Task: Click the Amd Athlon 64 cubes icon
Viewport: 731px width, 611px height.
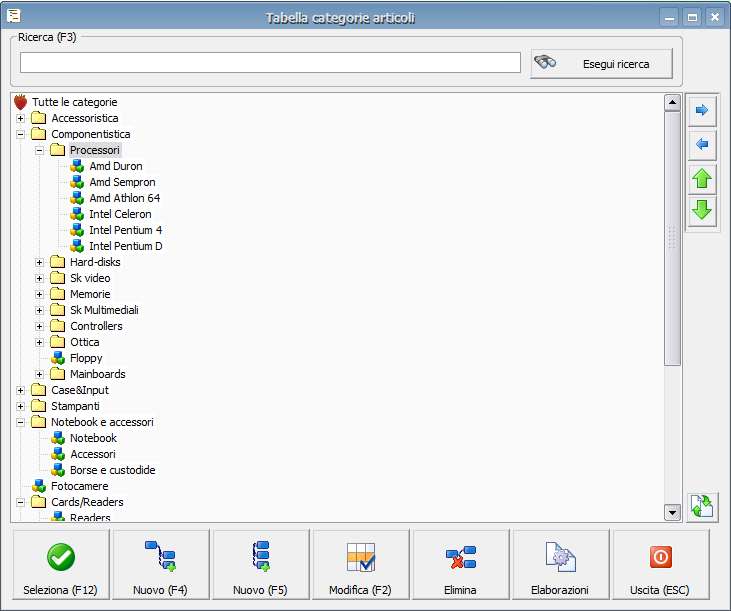Action: (77, 198)
